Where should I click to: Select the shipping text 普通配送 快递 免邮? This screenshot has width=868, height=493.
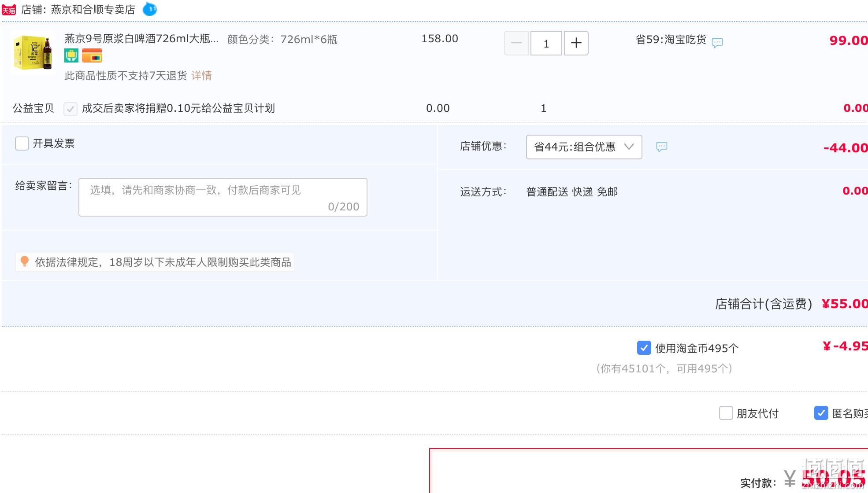(572, 192)
